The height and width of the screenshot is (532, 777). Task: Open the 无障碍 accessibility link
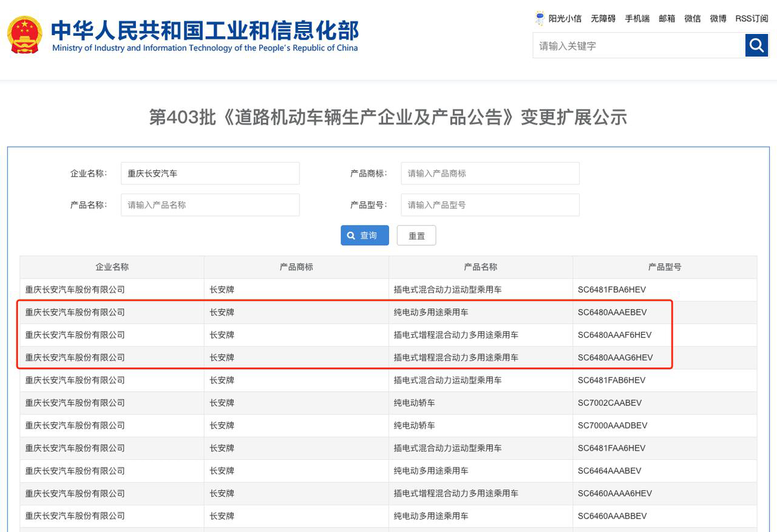[x=603, y=19]
